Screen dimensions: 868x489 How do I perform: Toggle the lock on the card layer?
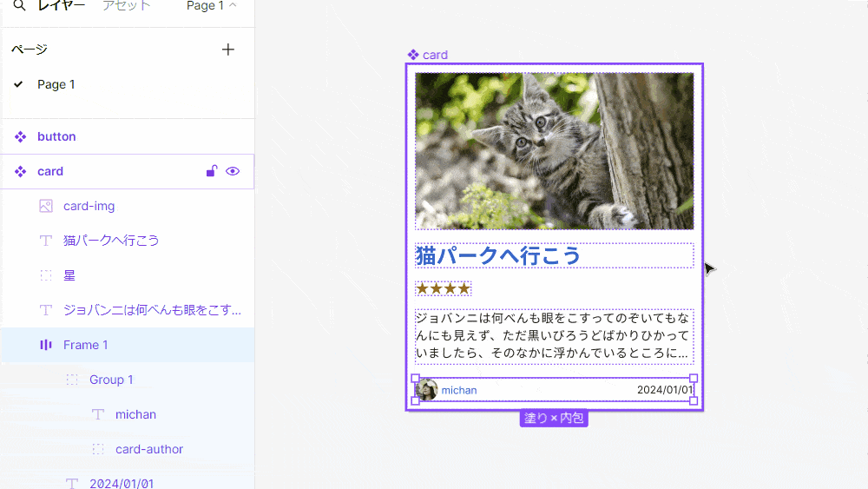point(212,171)
